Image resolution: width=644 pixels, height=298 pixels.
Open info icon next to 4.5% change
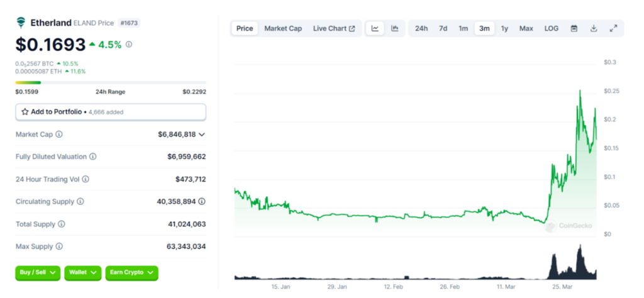point(129,45)
